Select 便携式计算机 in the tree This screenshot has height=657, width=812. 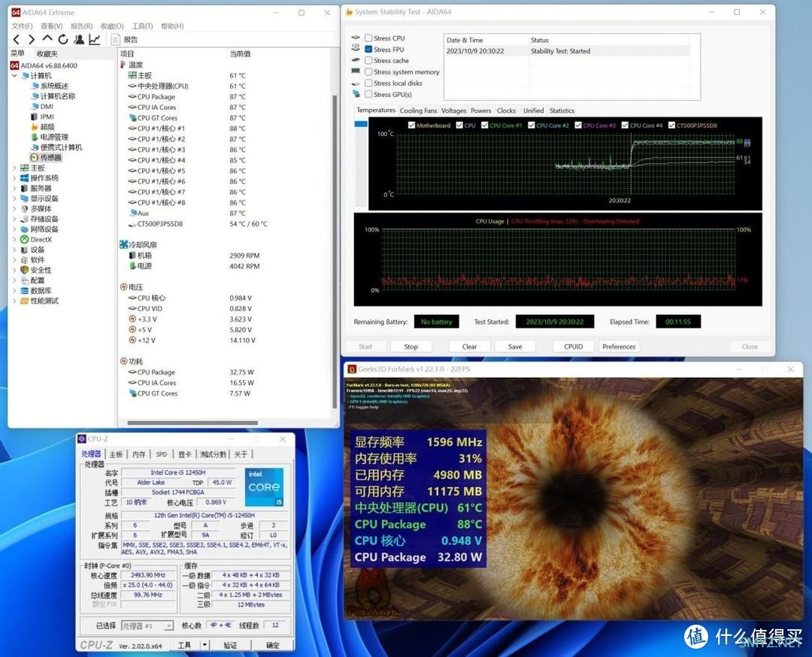tap(61, 147)
